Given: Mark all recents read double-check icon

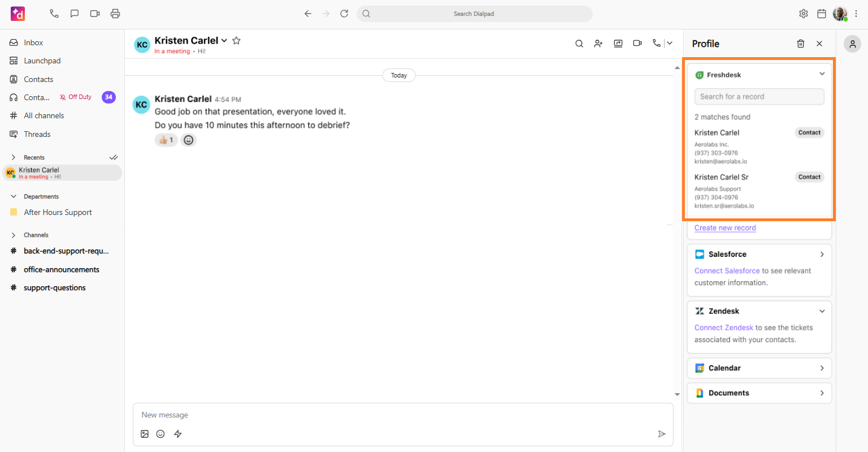Looking at the screenshot, I should point(114,157).
